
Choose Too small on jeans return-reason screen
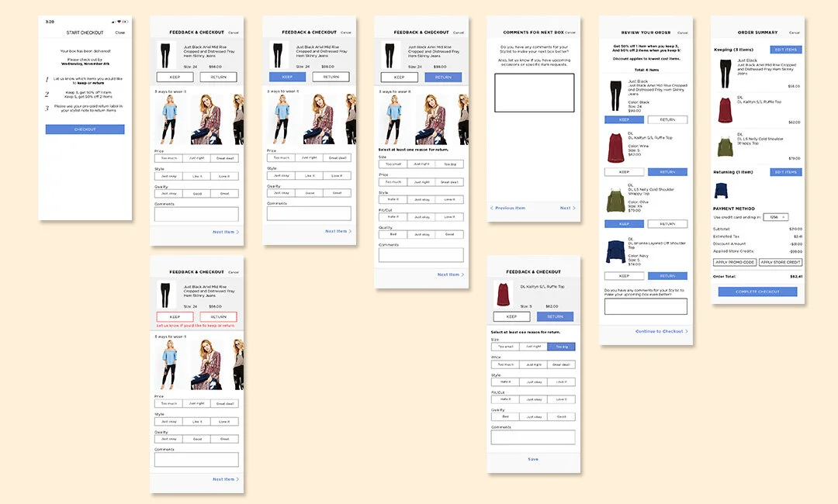(x=393, y=164)
